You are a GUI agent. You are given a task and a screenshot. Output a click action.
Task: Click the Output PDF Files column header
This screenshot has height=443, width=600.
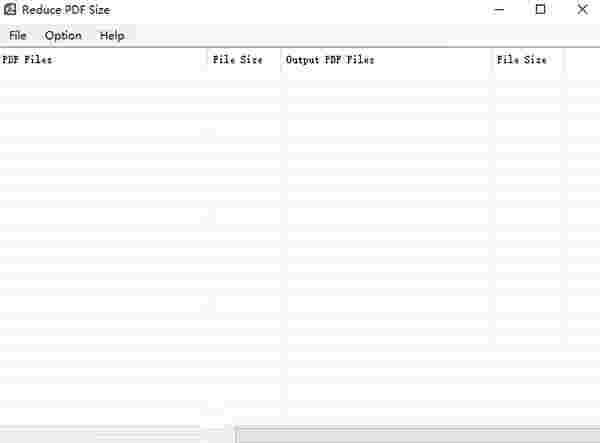(386, 60)
